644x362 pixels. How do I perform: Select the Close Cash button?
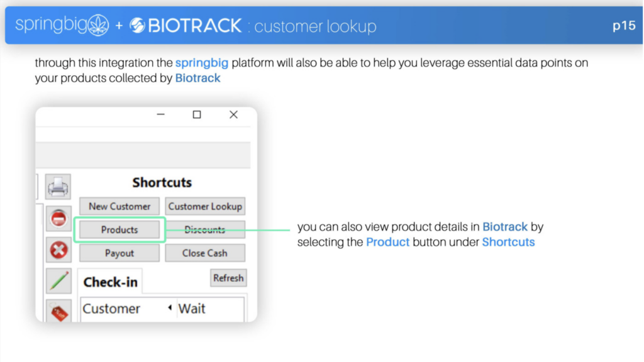point(205,253)
